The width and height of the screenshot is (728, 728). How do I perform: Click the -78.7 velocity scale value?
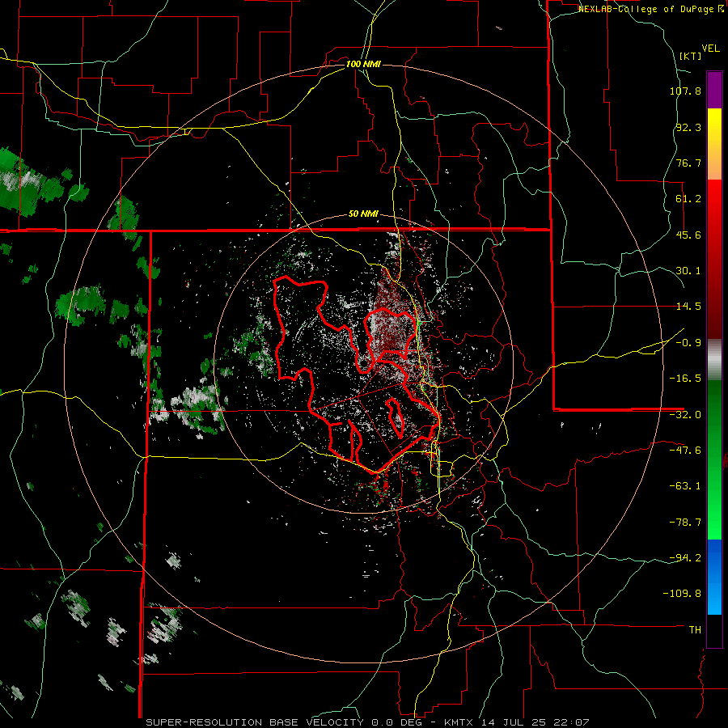click(x=685, y=523)
